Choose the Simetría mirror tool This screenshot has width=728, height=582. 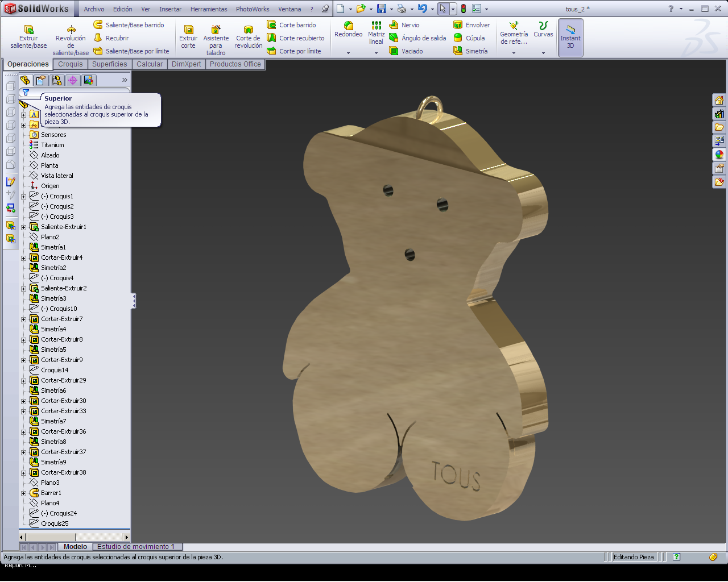(470, 51)
